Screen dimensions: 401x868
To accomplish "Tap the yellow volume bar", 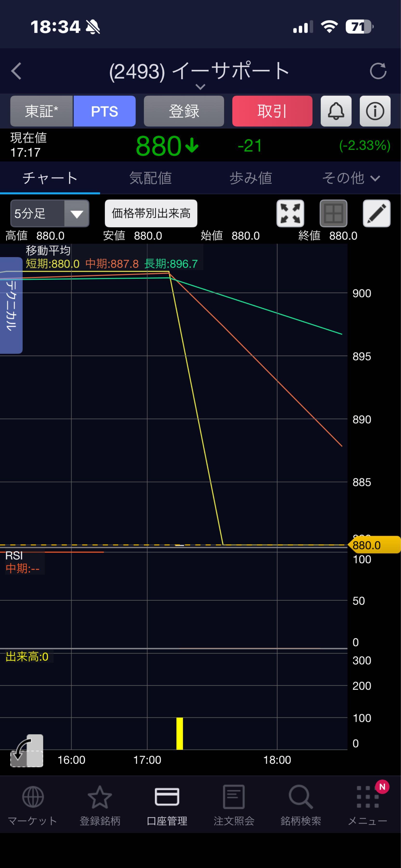I will [180, 733].
